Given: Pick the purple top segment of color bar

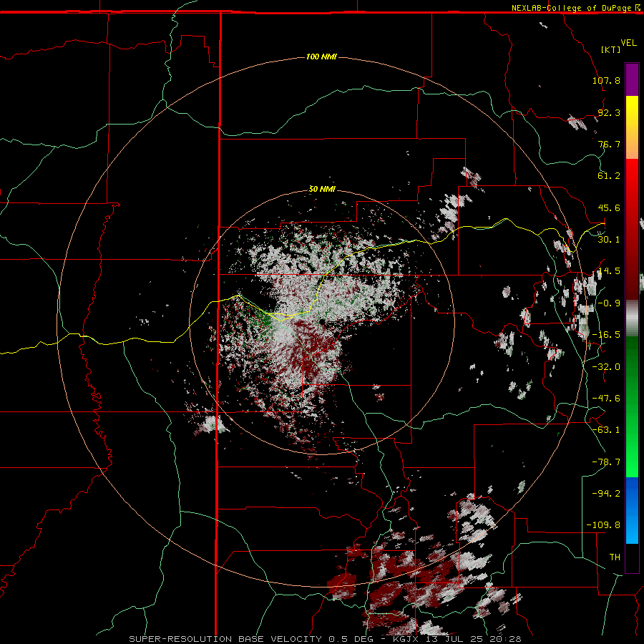Looking at the screenshot, I should tap(632, 79).
